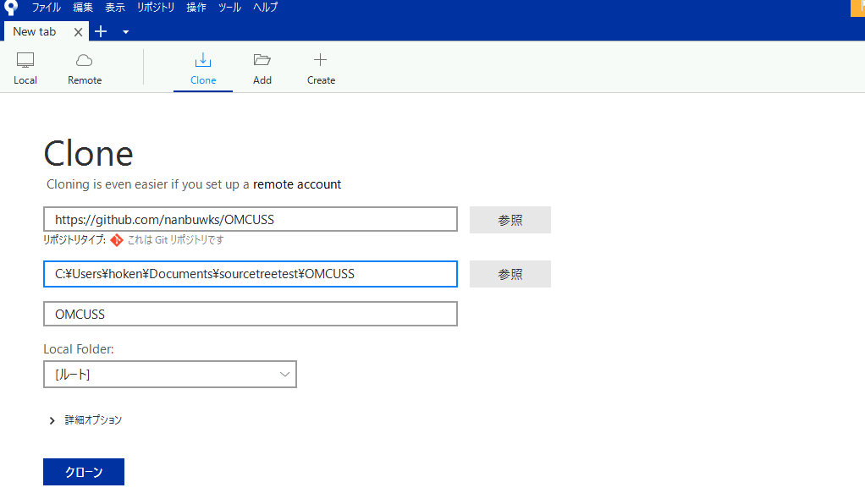Open the Local repositories view

coord(25,68)
